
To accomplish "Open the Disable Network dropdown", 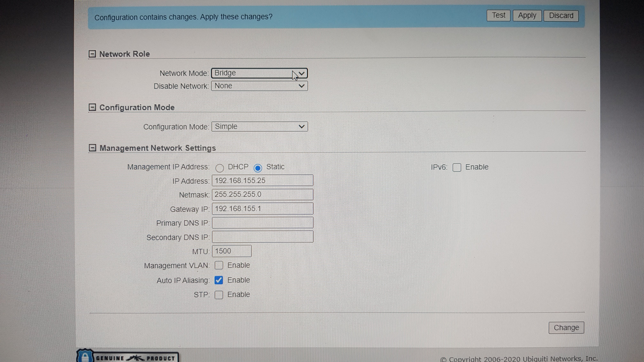I will 259,86.
